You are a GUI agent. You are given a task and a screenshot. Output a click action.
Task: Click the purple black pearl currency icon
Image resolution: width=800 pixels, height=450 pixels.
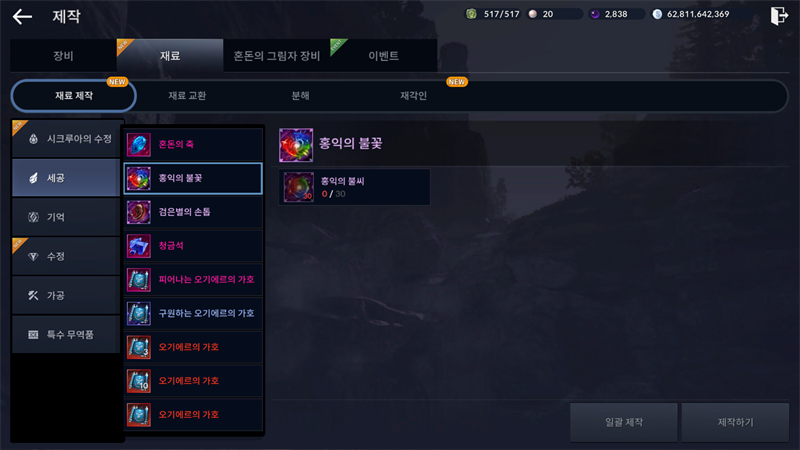(595, 14)
